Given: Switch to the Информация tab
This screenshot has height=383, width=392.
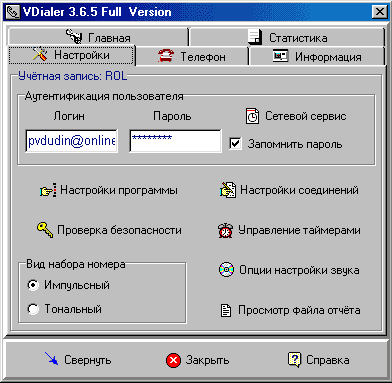Looking at the screenshot, I should click(x=317, y=56).
